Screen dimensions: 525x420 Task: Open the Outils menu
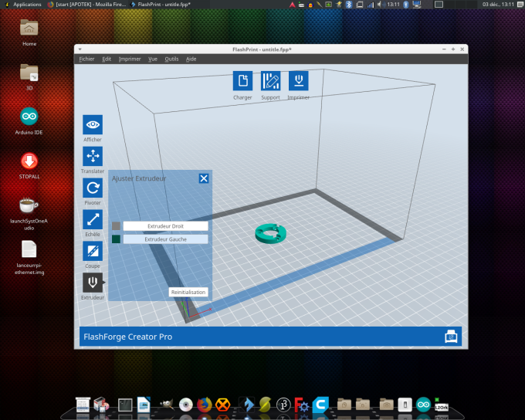click(x=171, y=59)
